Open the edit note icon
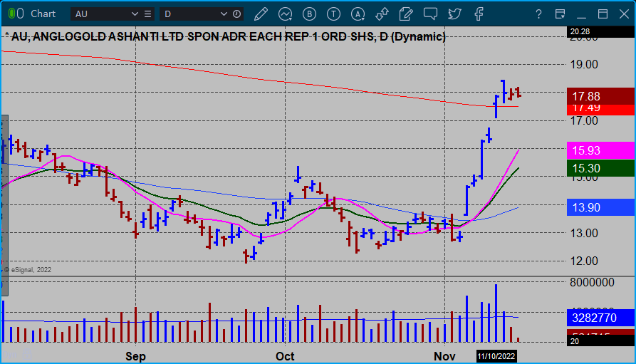The width and height of the screenshot is (636, 364). tap(406, 14)
